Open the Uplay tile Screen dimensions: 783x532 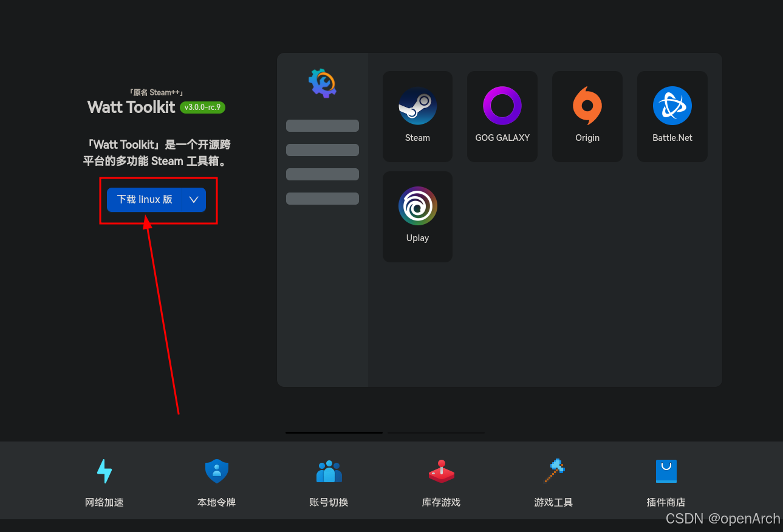point(417,217)
